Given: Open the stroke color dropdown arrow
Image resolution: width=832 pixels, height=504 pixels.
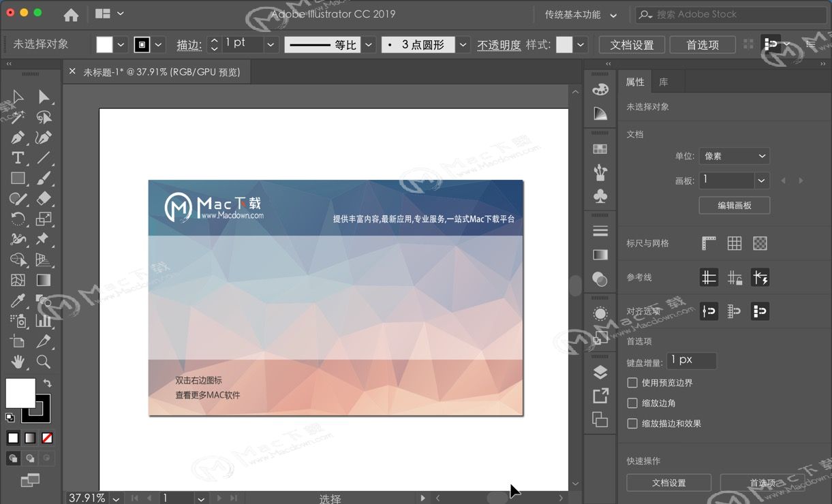Looking at the screenshot, I should click(x=159, y=45).
